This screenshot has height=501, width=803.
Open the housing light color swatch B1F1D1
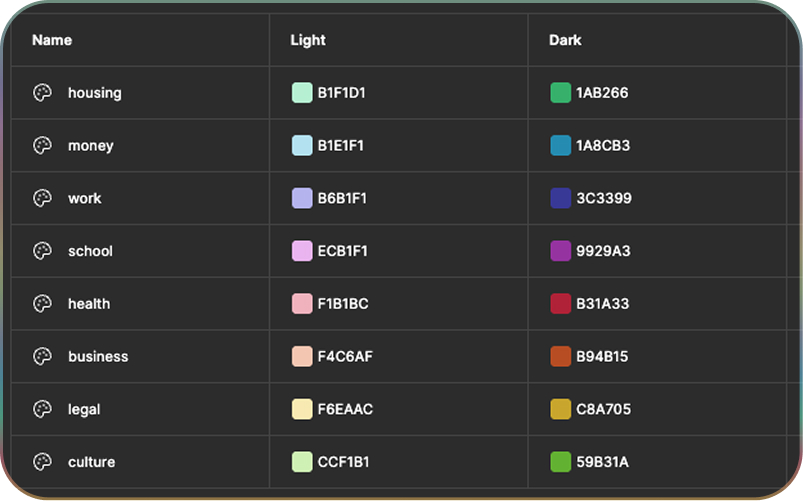[x=302, y=93]
